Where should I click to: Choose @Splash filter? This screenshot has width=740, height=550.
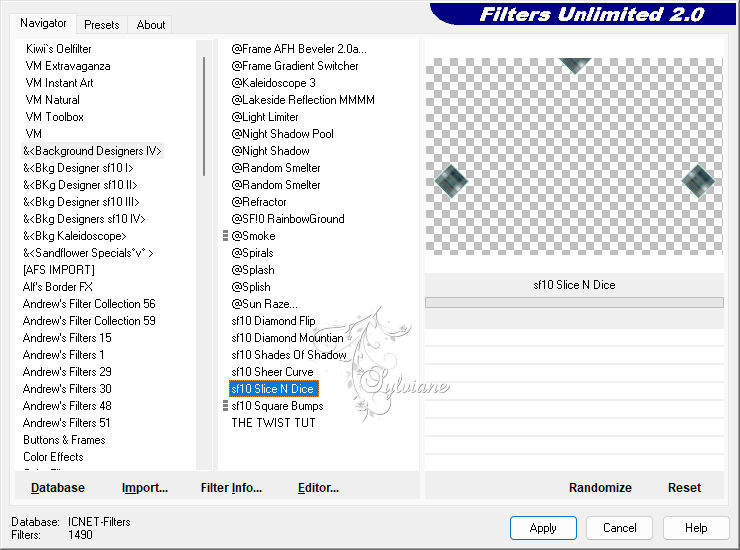coord(253,270)
